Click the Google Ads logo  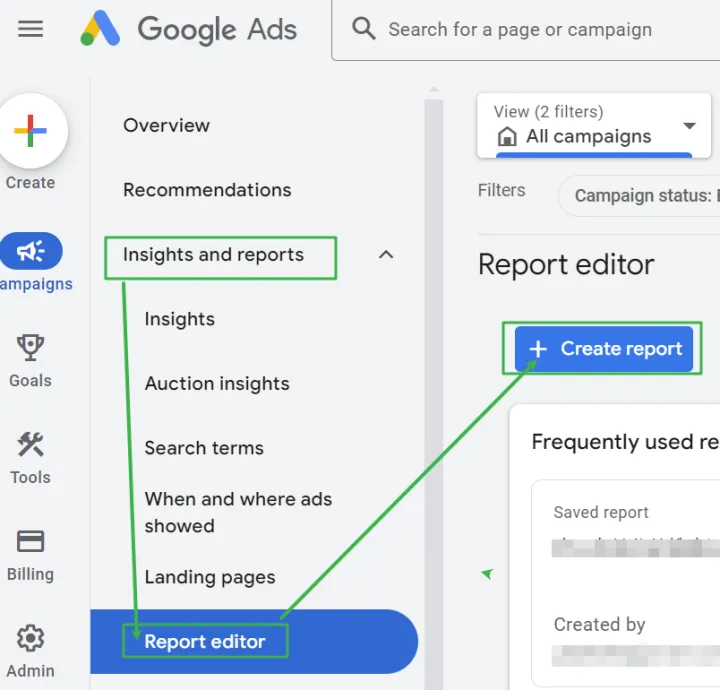(x=189, y=29)
